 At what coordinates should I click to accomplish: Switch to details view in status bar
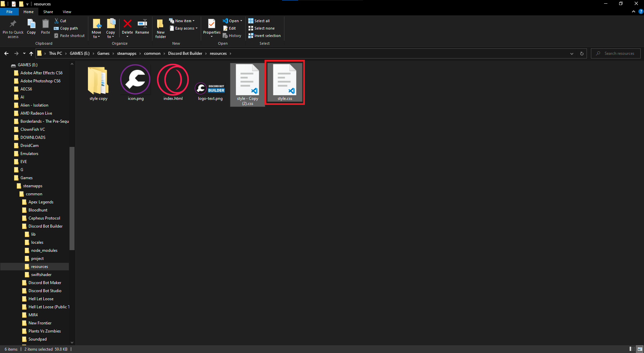pos(632,349)
